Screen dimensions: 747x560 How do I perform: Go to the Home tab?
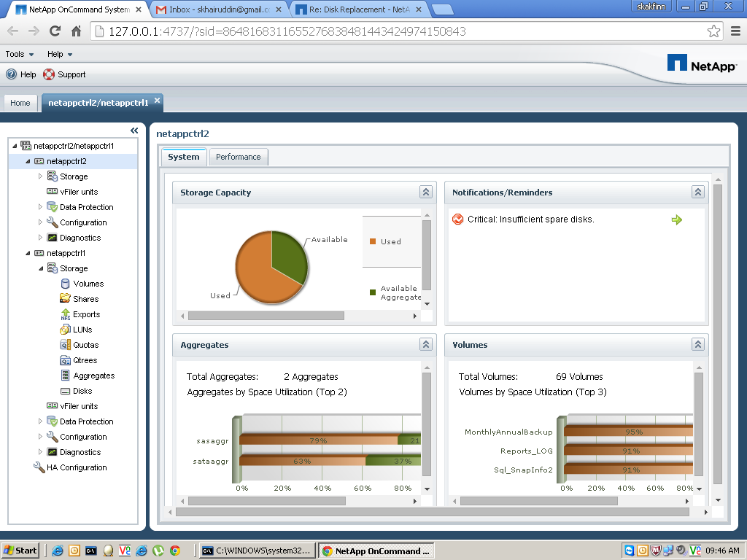click(20, 103)
